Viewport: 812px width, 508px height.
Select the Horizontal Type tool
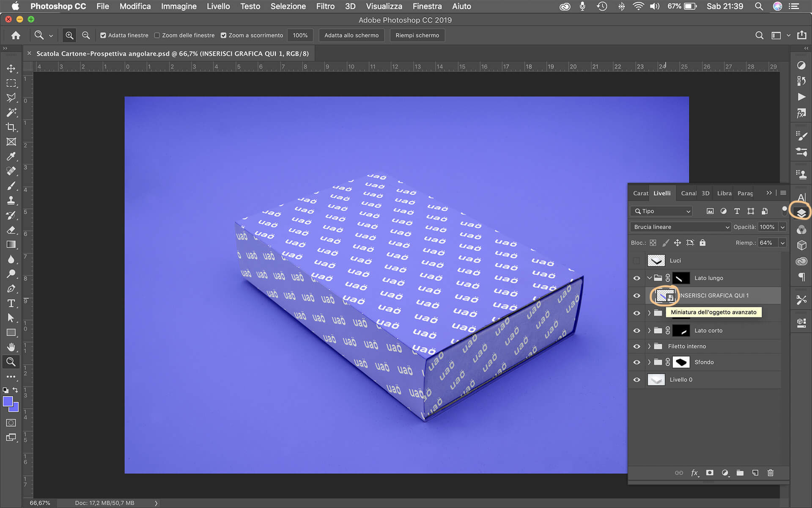11,303
